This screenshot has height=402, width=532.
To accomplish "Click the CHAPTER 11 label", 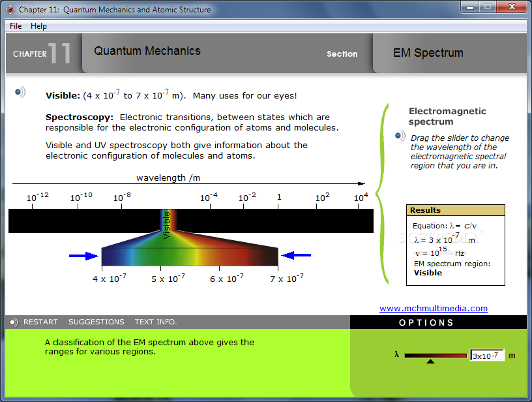I will 42,54.
